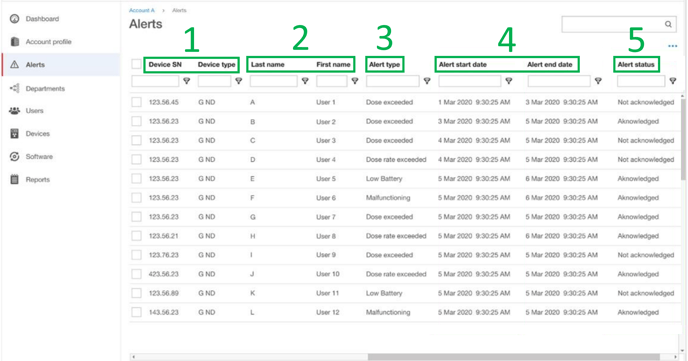Viewport: 688px width, 361px height.
Task: Sort by Device SN column header
Action: click(x=165, y=64)
